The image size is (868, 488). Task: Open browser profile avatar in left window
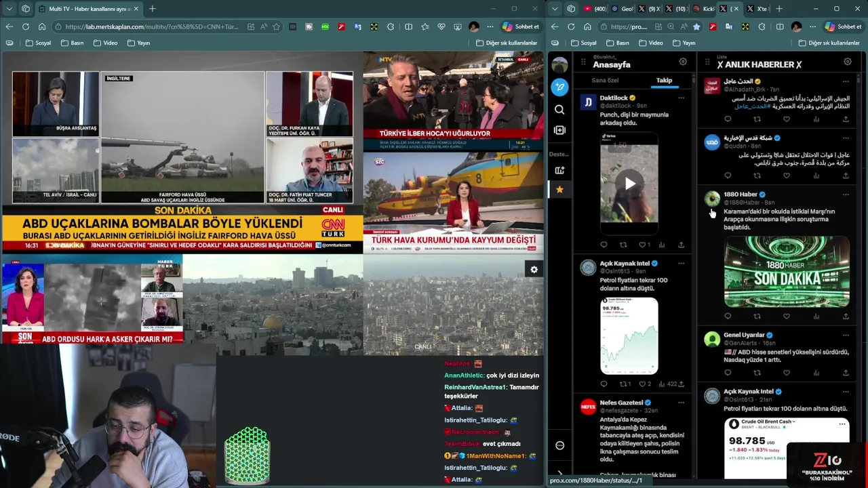(474, 26)
